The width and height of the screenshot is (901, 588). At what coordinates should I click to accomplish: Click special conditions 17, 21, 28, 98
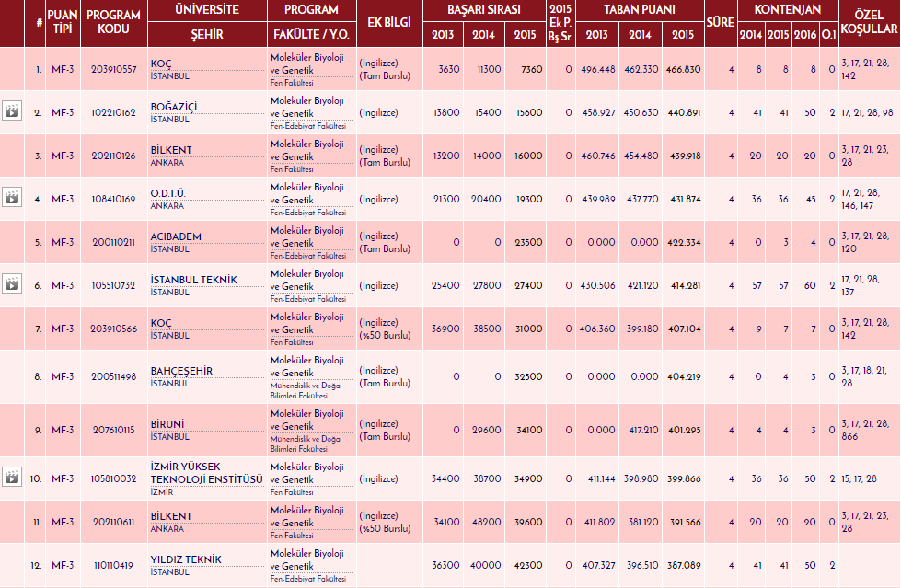pos(867,112)
